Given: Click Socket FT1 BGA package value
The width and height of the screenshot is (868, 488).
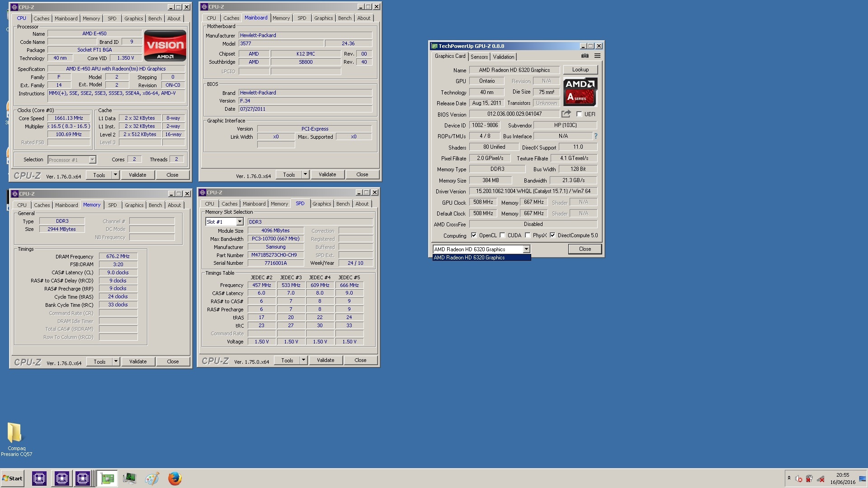Looking at the screenshot, I should pyautogui.click(x=94, y=50).
